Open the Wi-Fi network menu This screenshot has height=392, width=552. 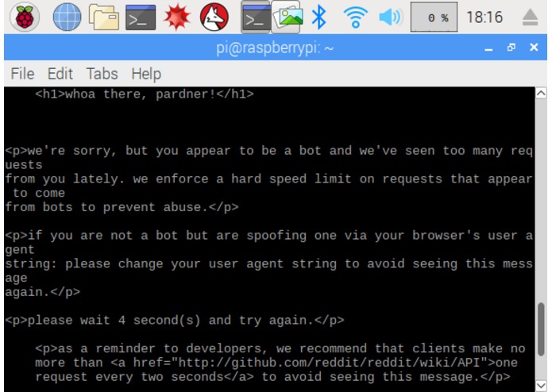(356, 17)
